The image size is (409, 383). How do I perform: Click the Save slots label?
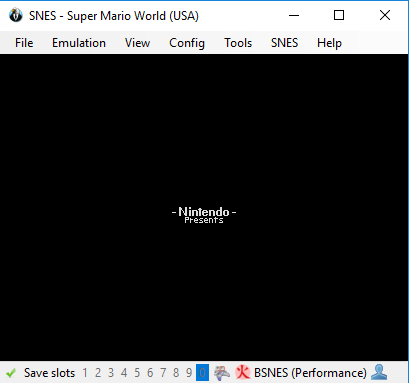(x=49, y=373)
